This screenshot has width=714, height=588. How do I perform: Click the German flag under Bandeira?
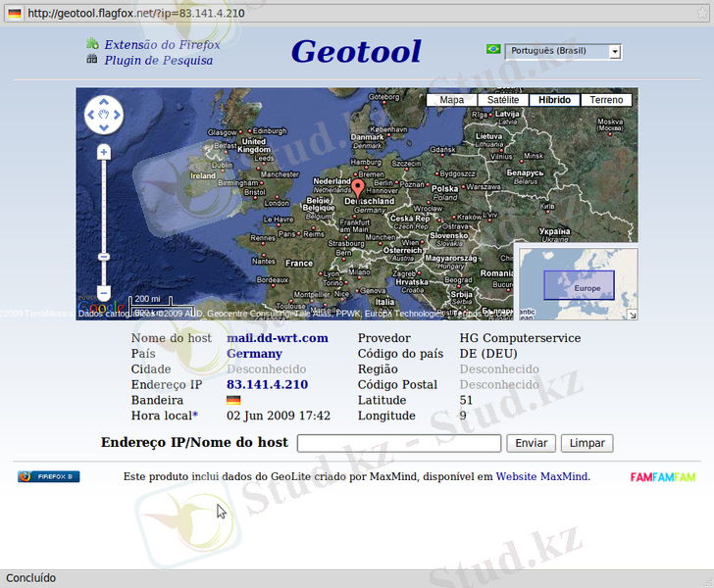233,400
